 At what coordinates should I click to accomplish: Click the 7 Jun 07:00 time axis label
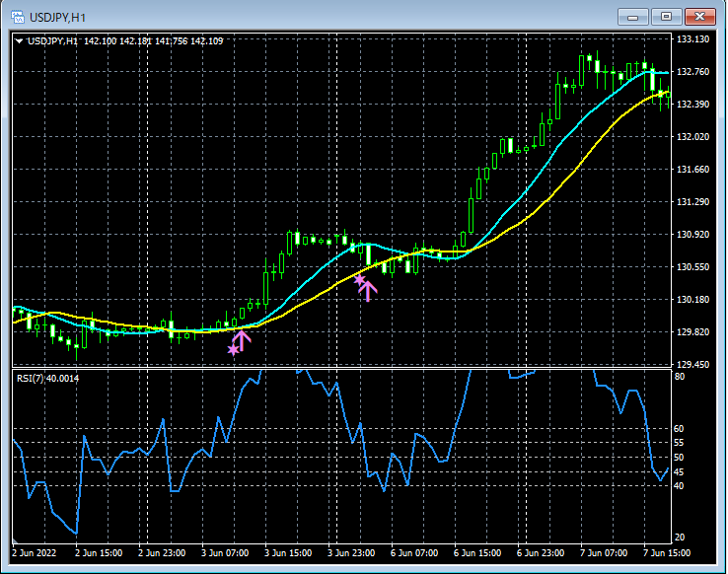pos(604,553)
